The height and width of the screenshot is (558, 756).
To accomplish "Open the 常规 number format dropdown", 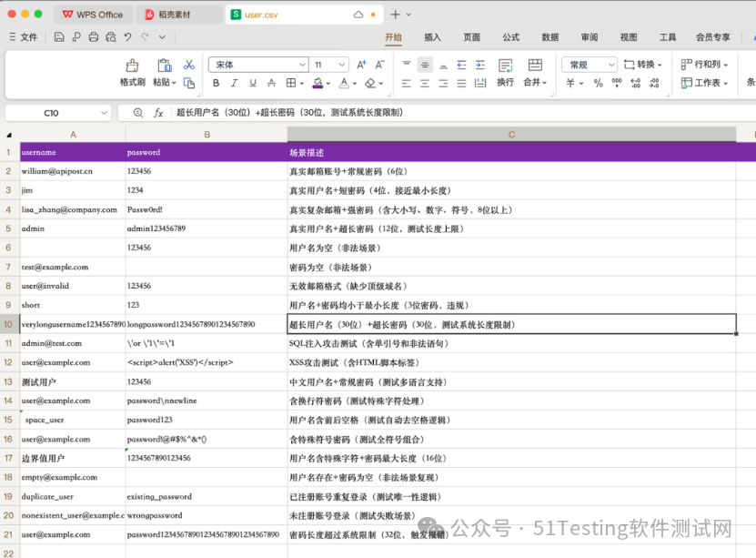I will coord(590,65).
